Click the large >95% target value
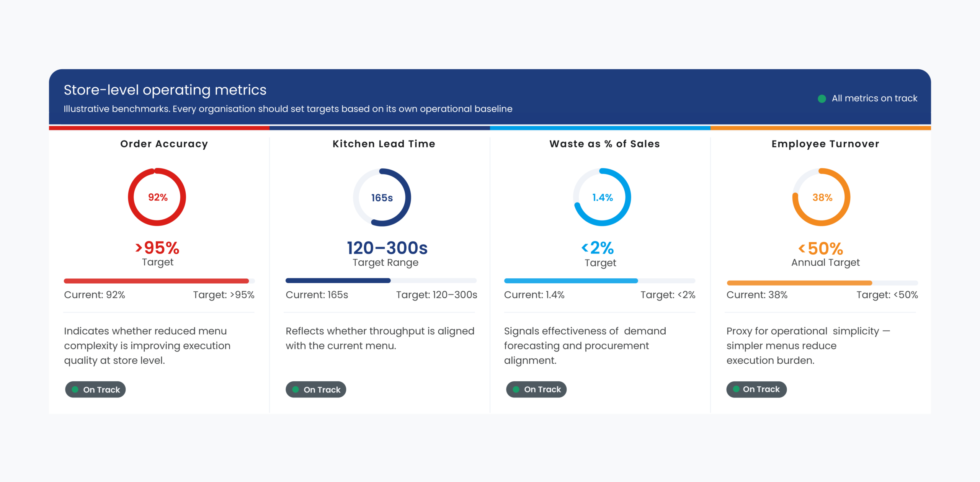Screen dimensions: 980x482 point(157,248)
